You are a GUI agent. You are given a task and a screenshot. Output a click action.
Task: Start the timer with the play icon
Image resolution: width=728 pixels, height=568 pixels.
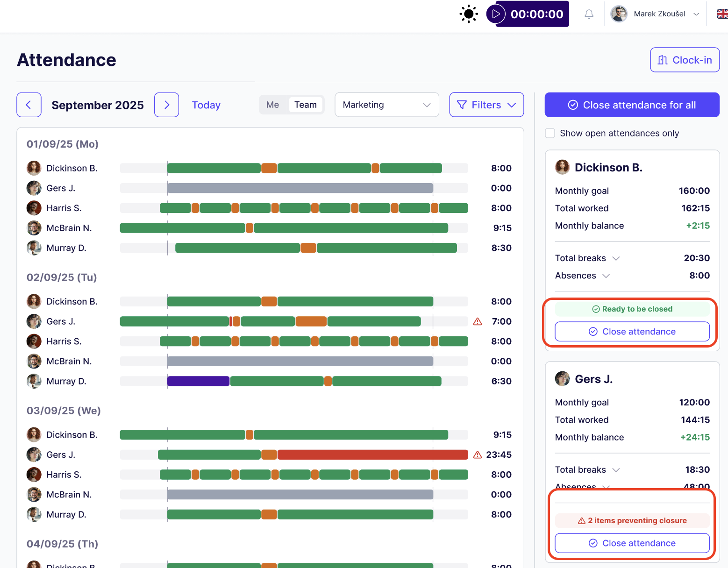[x=496, y=14]
